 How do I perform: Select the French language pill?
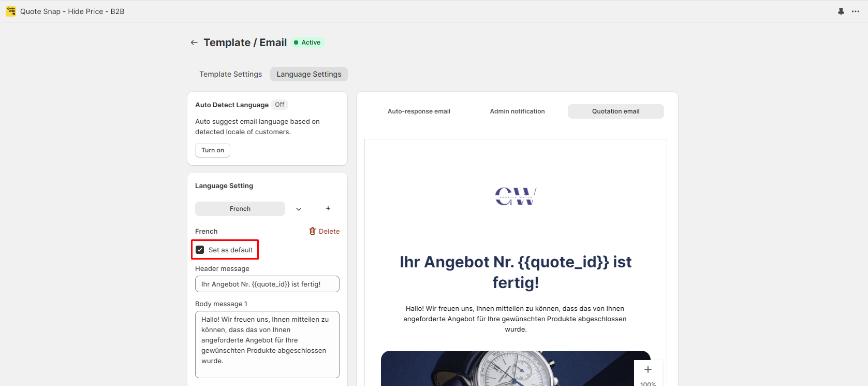point(240,209)
